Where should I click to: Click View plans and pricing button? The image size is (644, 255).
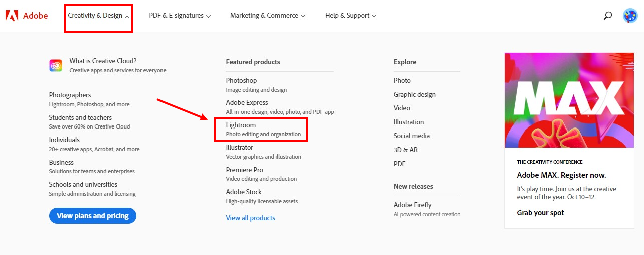(93, 216)
